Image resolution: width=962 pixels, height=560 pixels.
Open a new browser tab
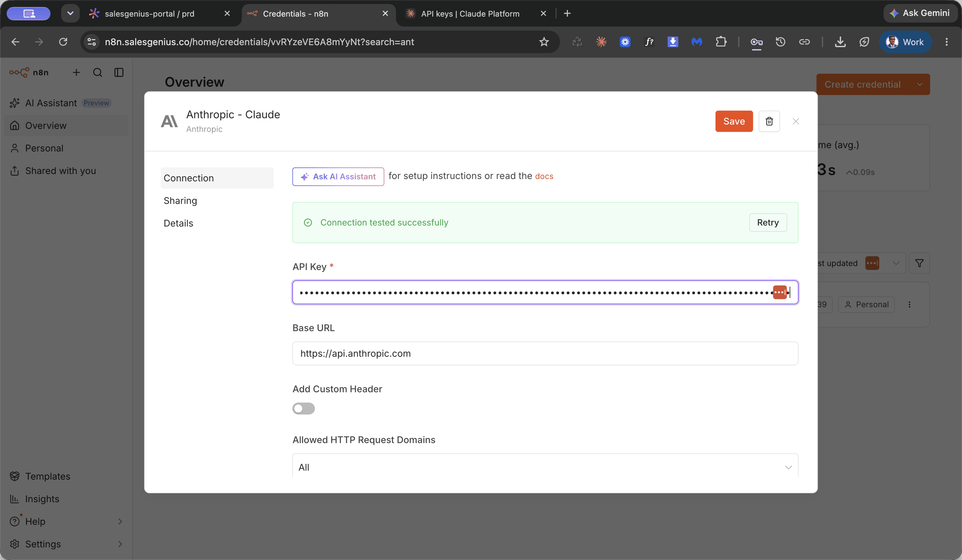coord(567,13)
